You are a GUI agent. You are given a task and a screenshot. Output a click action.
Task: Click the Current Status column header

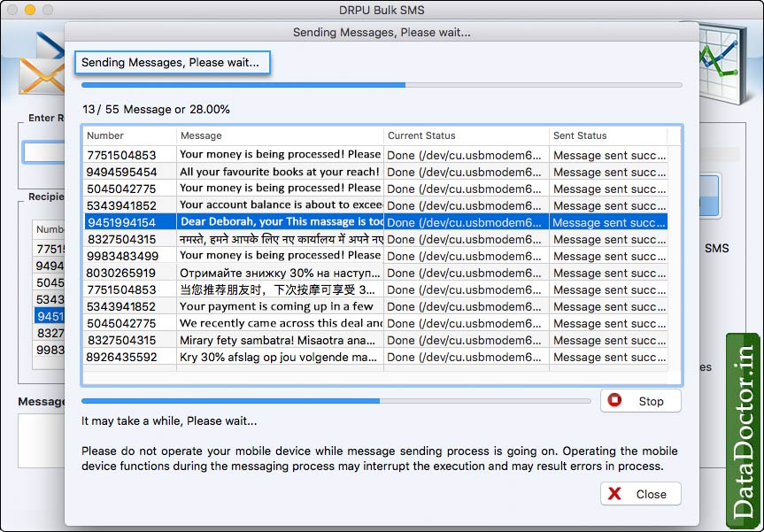[x=467, y=135]
